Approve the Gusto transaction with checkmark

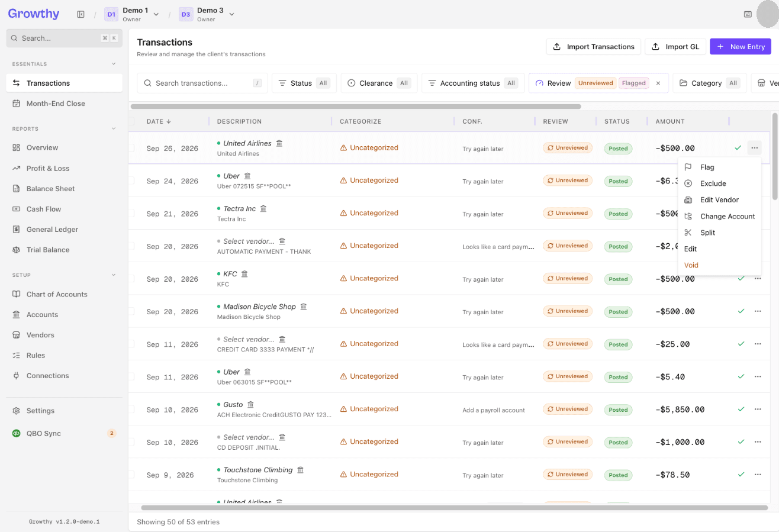741,409
